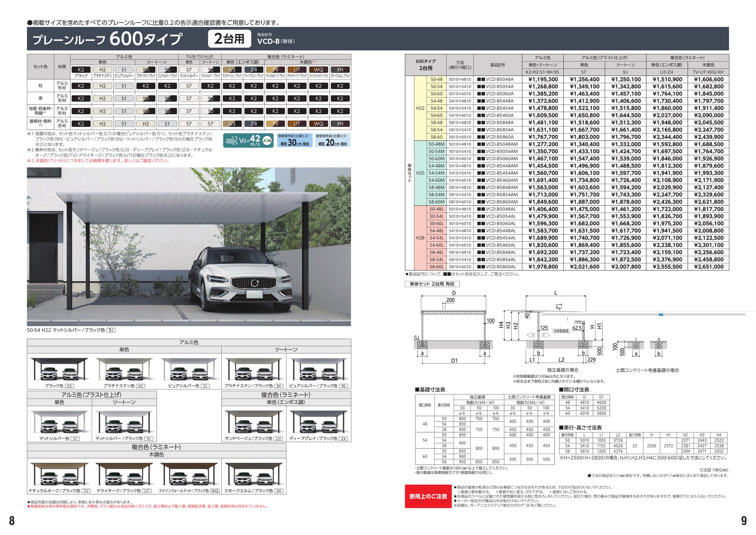Click the スモークエルム/ブラック色 XH carport thumbnail
756x535 pixels.
click(x=254, y=474)
